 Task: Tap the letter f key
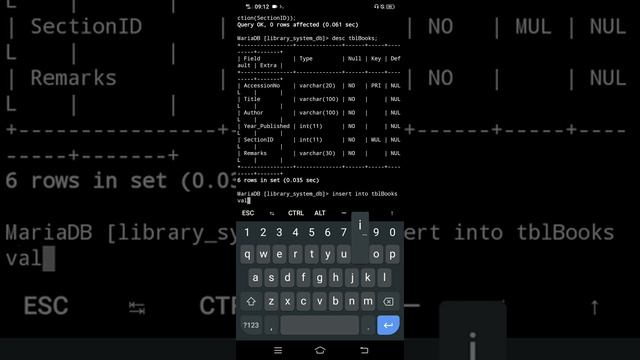303,278
